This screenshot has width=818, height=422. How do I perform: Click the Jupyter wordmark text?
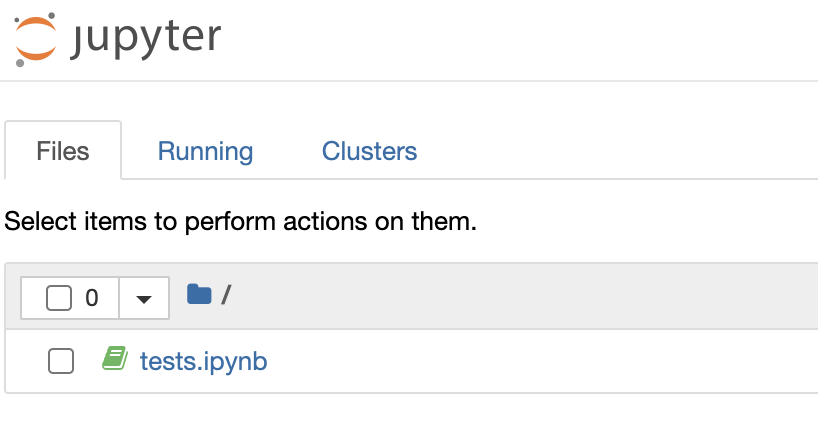(146, 38)
